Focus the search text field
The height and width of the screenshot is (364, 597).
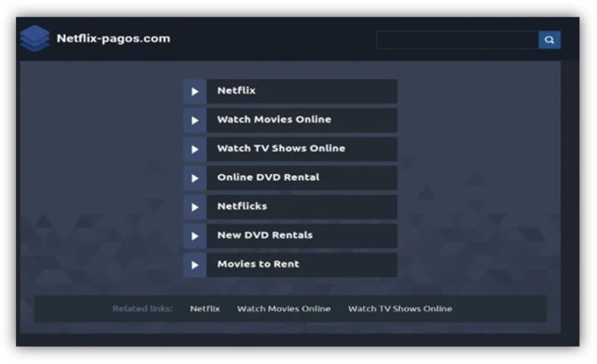pyautogui.click(x=457, y=40)
